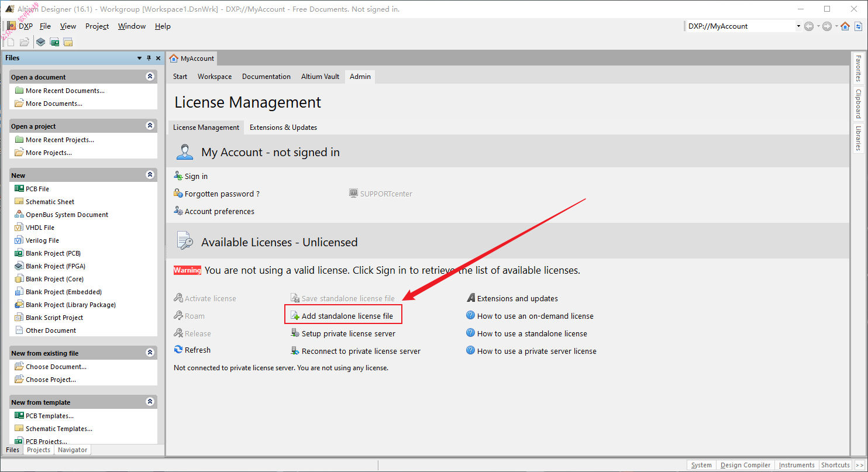Click the Sign in icon link
The image size is (868, 472).
pyautogui.click(x=178, y=176)
